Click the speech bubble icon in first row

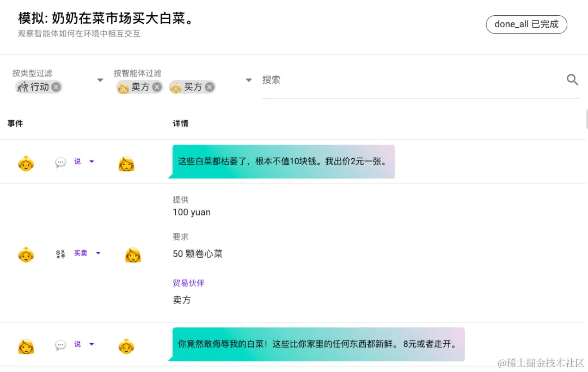(x=60, y=161)
